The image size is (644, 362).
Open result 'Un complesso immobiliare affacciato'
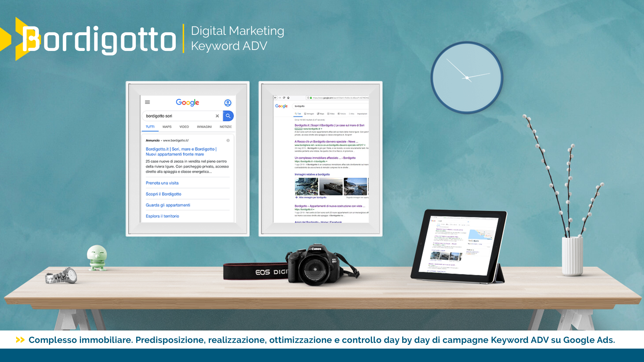tap(325, 158)
